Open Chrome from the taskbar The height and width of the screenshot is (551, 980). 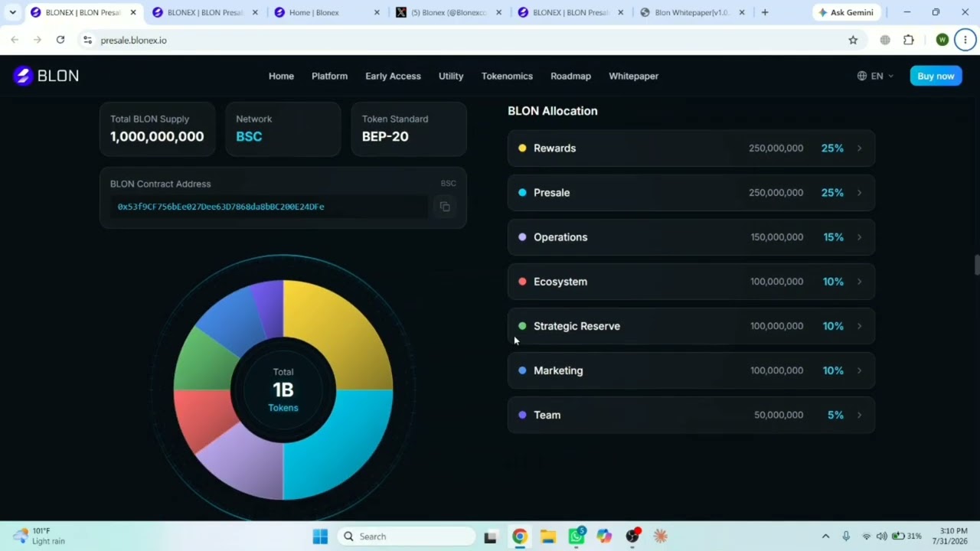point(519,536)
